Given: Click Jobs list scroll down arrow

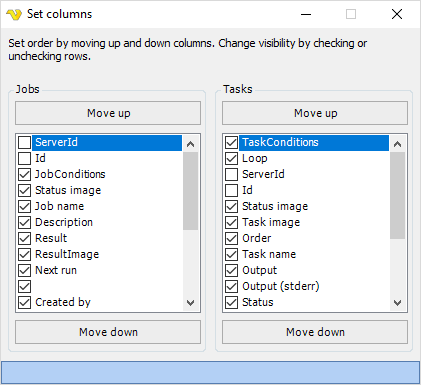Looking at the screenshot, I should (191, 303).
